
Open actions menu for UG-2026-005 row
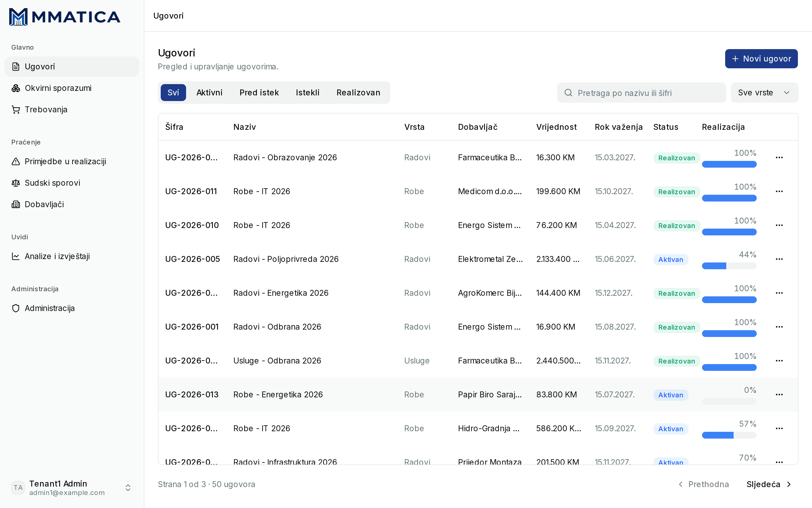coord(779,259)
